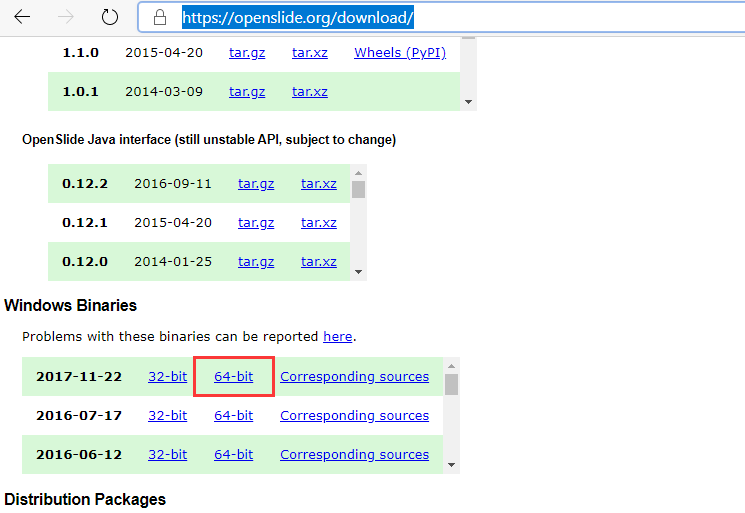Click the Windows Binaries heading

[x=70, y=305]
